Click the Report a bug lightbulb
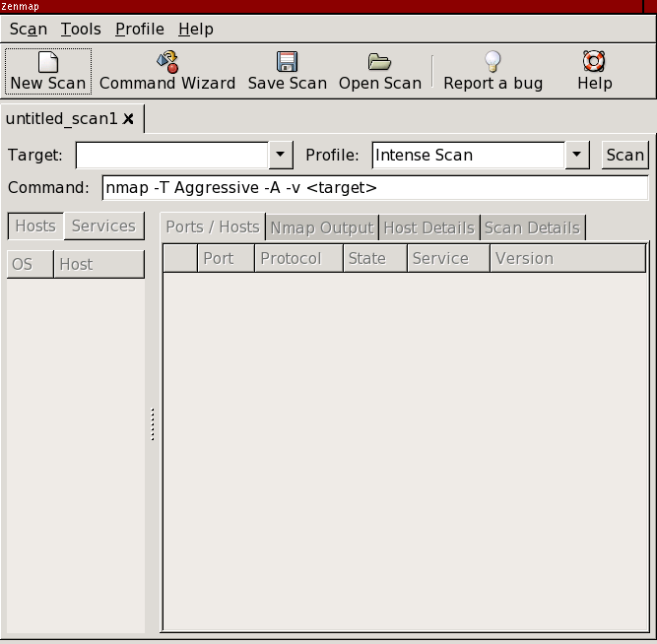 tap(493, 61)
